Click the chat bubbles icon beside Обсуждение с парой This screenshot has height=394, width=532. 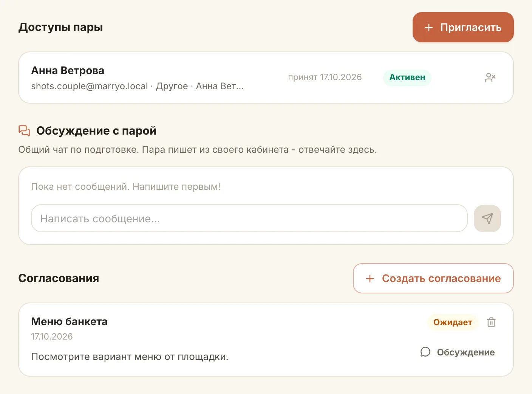[24, 131]
